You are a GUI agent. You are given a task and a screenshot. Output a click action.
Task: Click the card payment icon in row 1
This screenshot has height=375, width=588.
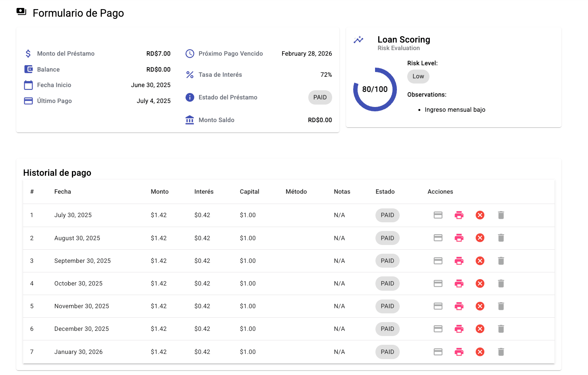(438, 215)
